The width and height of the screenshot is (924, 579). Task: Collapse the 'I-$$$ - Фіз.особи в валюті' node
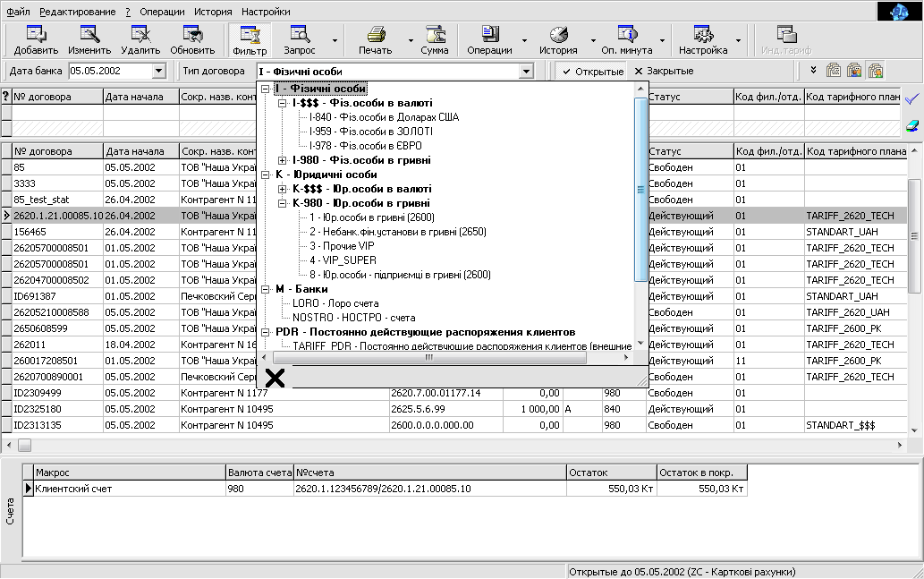coord(283,103)
